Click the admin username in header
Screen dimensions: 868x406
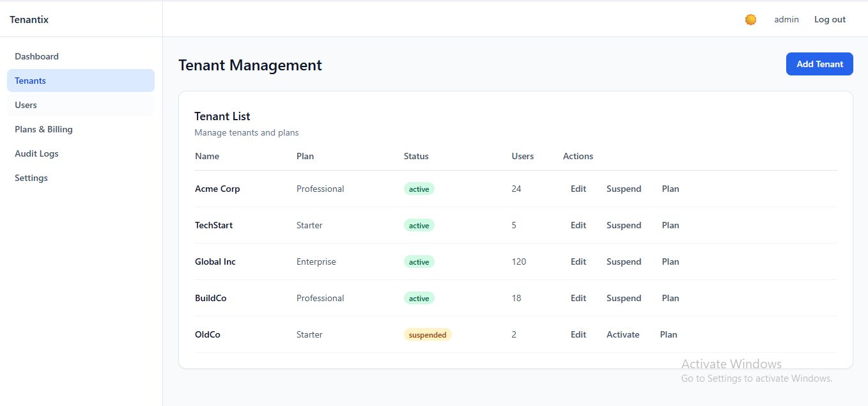click(786, 20)
